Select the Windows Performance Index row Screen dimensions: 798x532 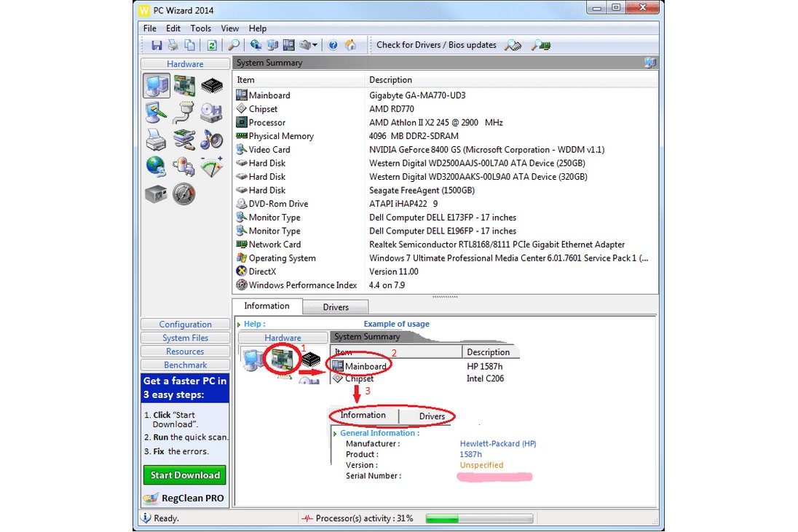click(x=445, y=285)
